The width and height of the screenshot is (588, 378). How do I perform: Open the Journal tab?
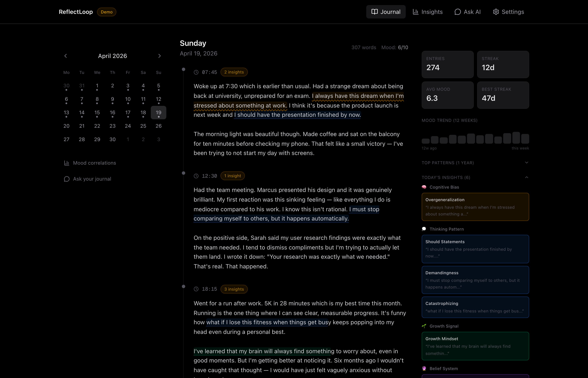[386, 12]
